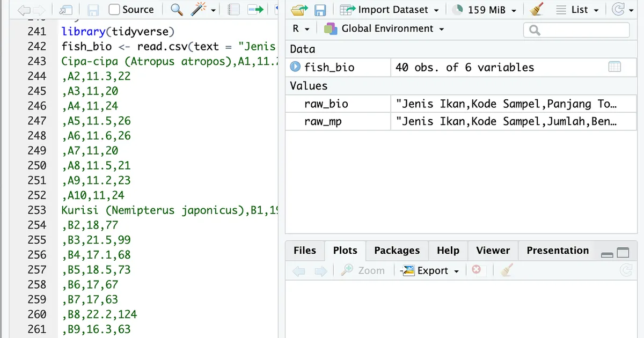The height and width of the screenshot is (338, 644).
Task: Choose language from R dropdown
Action: click(301, 28)
